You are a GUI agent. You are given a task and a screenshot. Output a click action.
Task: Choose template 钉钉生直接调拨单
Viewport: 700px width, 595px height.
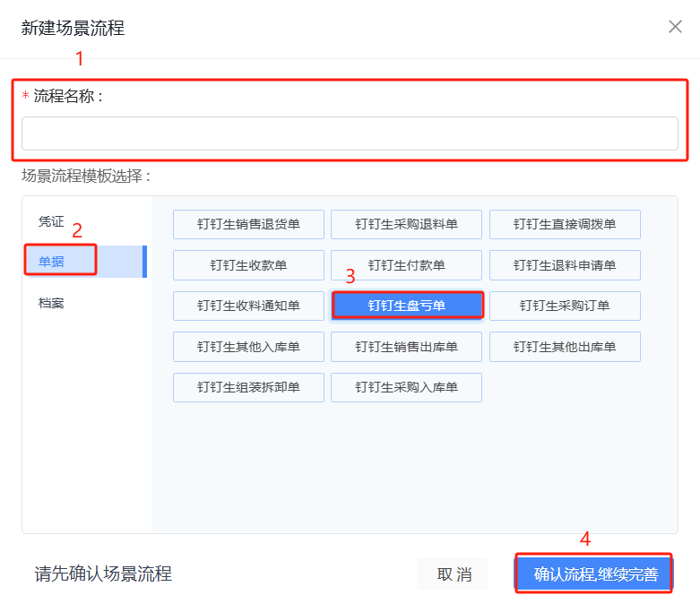[565, 224]
